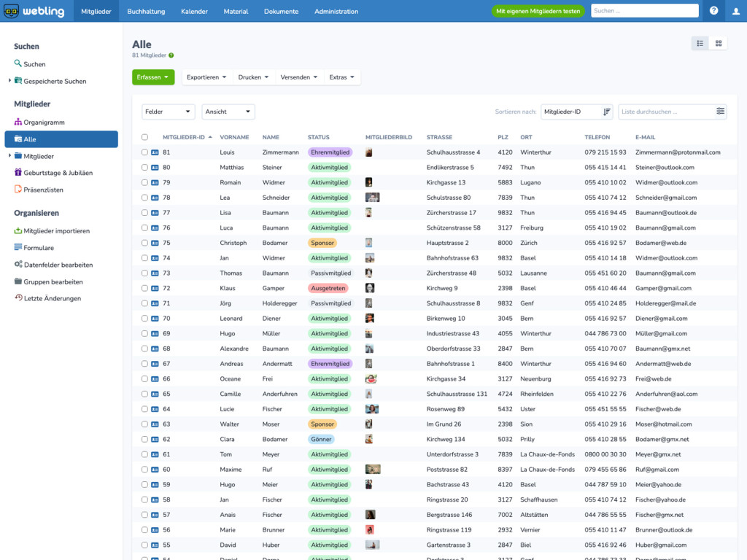The image size is (747, 560).
Task: Go to the Buchhaltung menu
Action: 146,11
